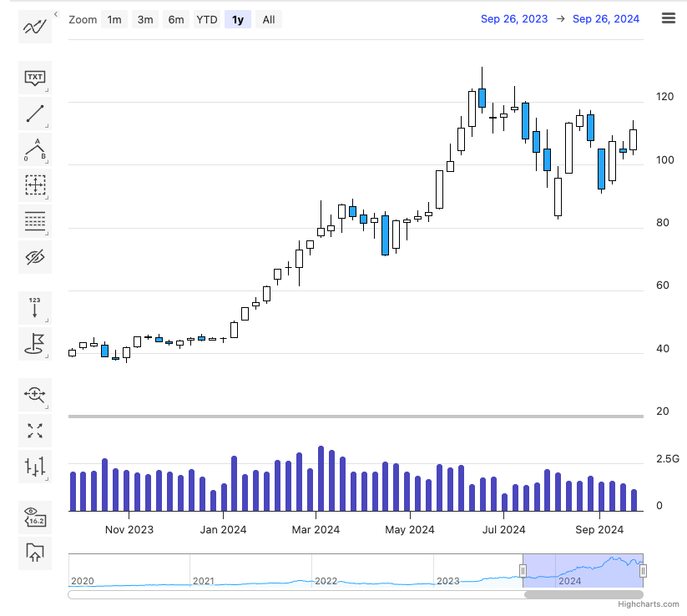
Task: Open the indicators tool icon
Action: (35, 28)
